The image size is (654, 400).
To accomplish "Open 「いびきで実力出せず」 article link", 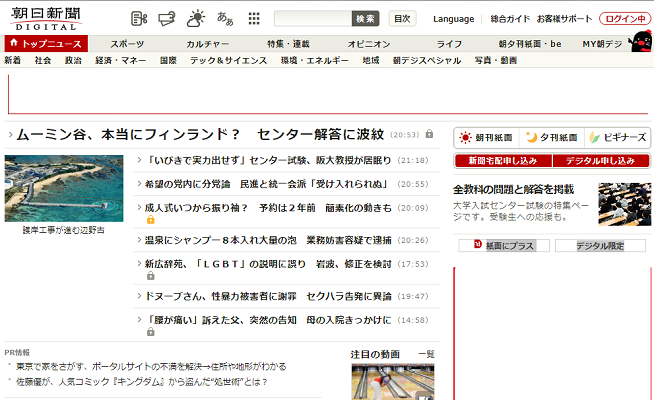I will pos(268,160).
